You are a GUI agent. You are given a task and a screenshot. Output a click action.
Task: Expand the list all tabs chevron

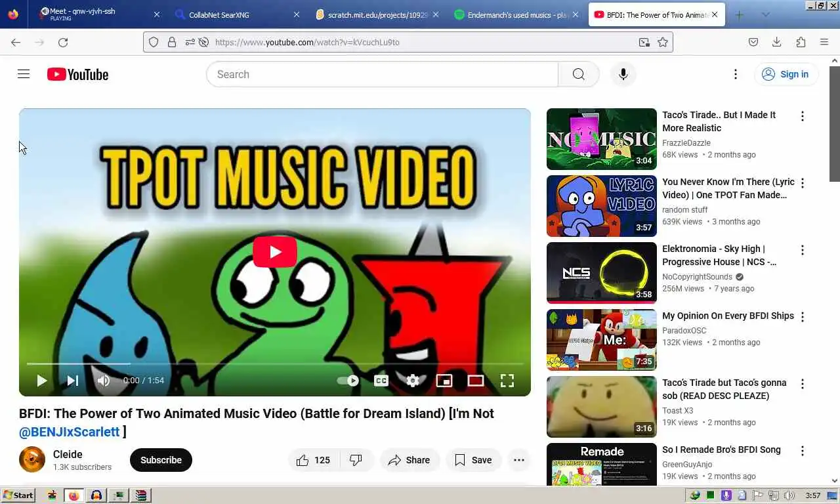(x=765, y=14)
